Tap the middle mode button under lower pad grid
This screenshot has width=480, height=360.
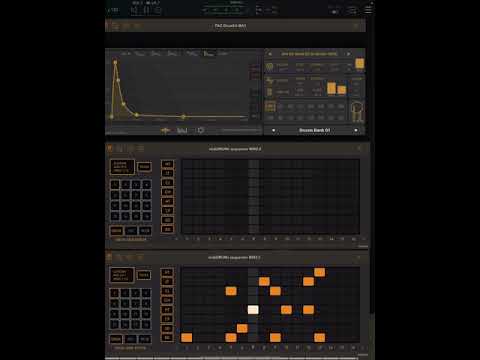coord(131,339)
